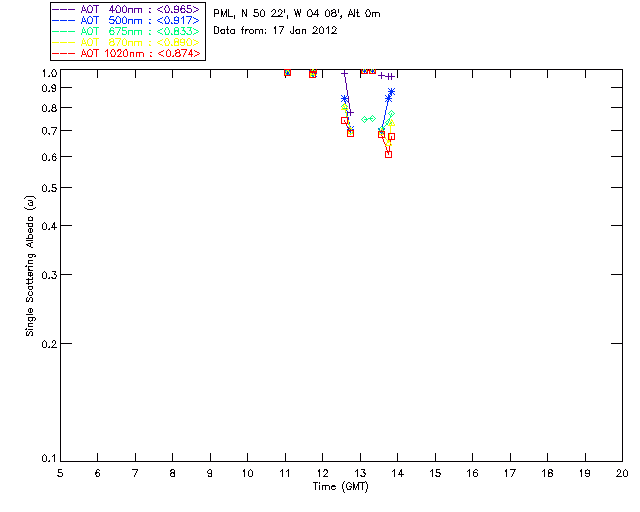Click the '19' x-axis tick label
This screenshot has width=640, height=512.
[x=585, y=473]
